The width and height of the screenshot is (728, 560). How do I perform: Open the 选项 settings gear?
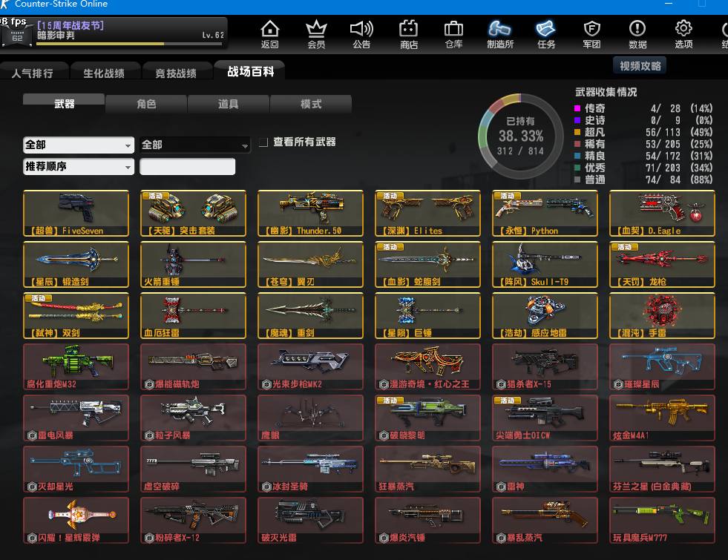(x=683, y=34)
